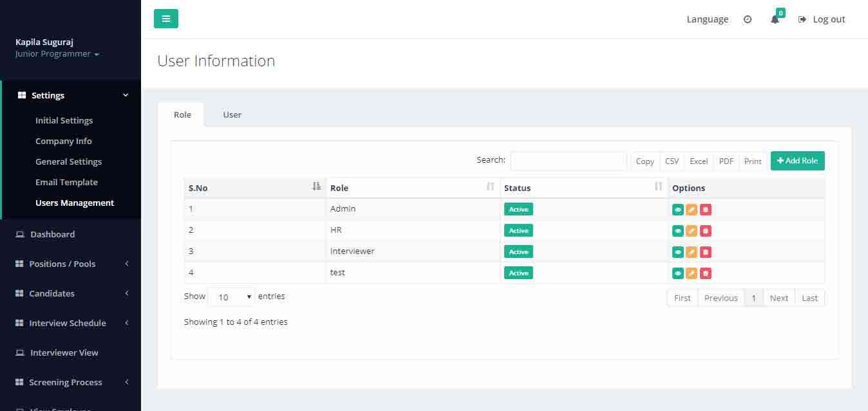Open the Junior Programmer profile dropdown

[57, 54]
